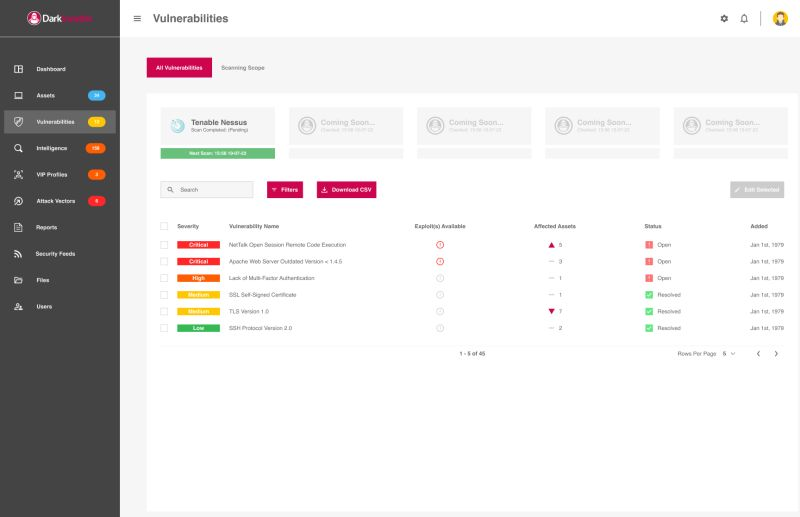Click the down arrow in TLS Version assets
The height and width of the screenshot is (517, 800).
[x=551, y=311]
